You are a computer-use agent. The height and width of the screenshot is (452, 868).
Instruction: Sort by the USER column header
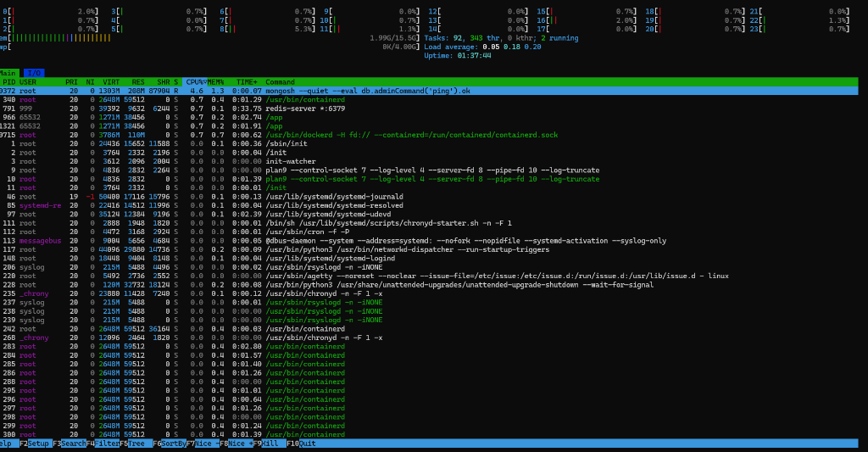(x=28, y=82)
